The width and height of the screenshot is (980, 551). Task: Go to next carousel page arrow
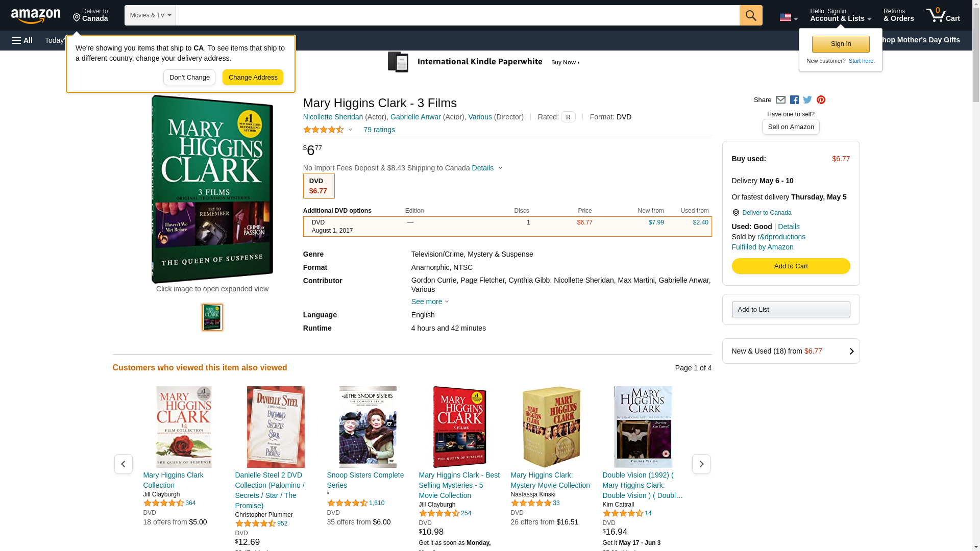tap(701, 464)
